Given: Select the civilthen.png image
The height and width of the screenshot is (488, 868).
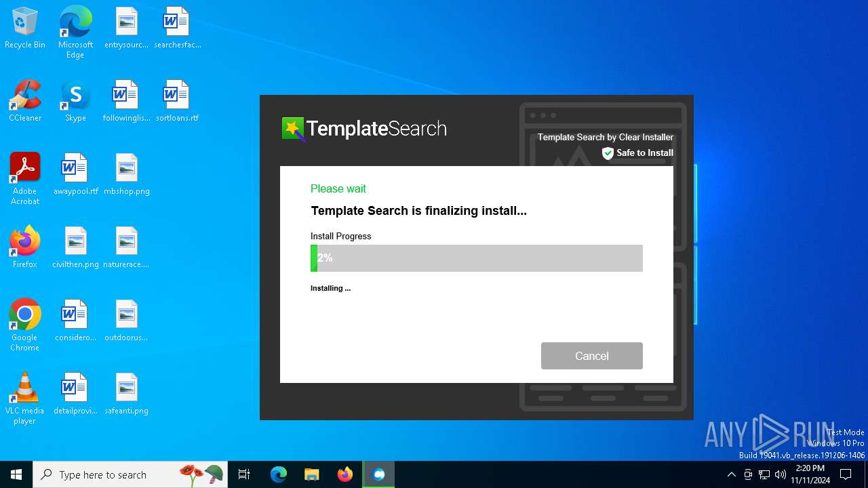Looking at the screenshot, I should [x=75, y=248].
